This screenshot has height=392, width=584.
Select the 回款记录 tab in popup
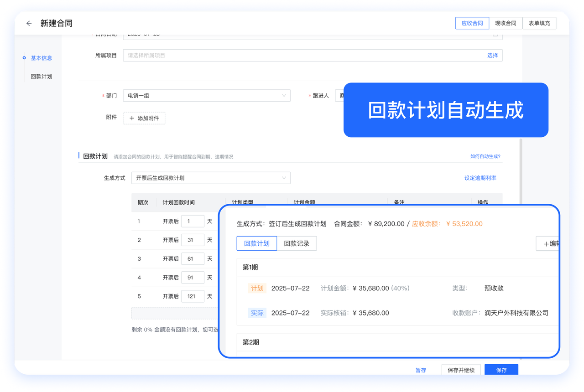pyautogui.click(x=297, y=243)
